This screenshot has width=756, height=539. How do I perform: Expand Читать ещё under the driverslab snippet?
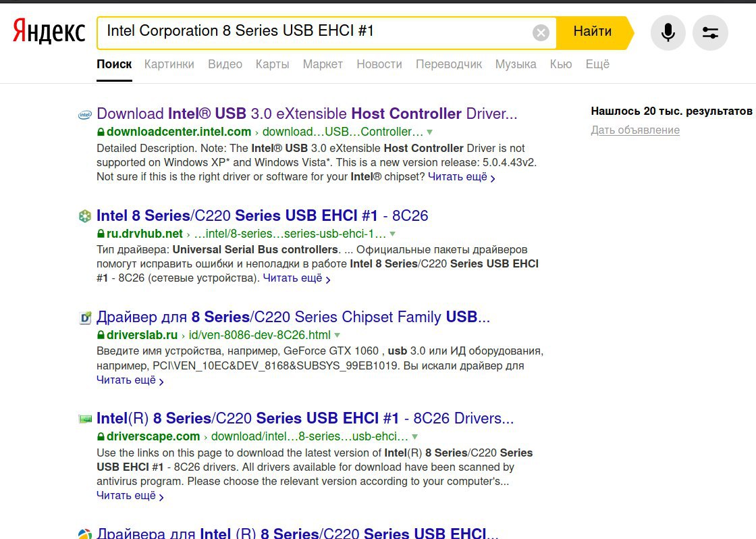click(130, 380)
